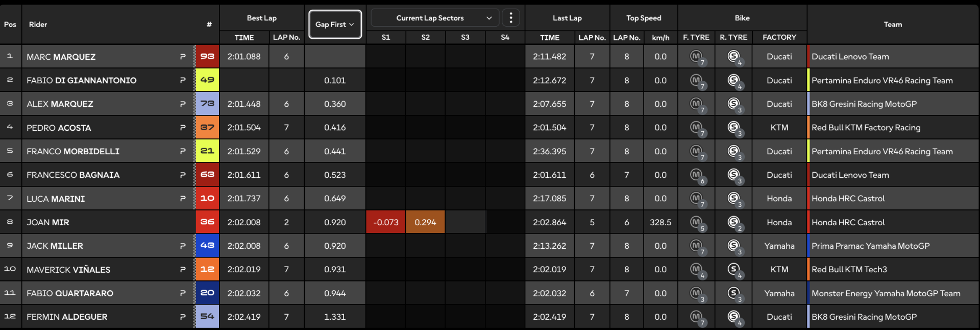This screenshot has height=330, width=980.
Task: Click Luca Marini's rear tyre icon
Action: 734,199
